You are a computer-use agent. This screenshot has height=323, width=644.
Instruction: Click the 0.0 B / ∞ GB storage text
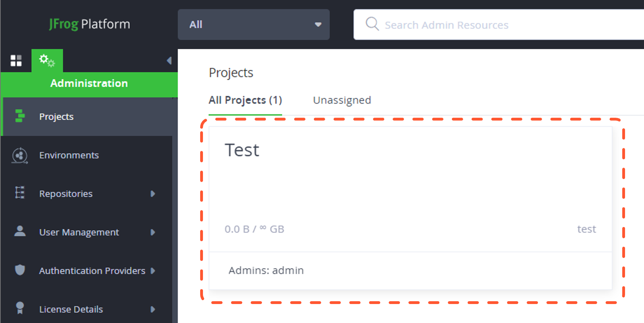coord(254,229)
